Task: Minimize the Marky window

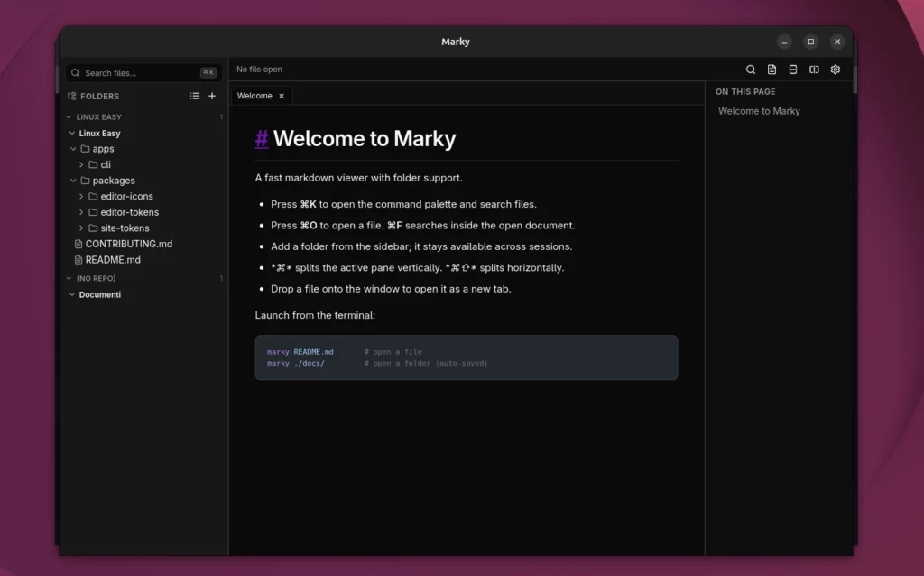Action: pyautogui.click(x=784, y=42)
